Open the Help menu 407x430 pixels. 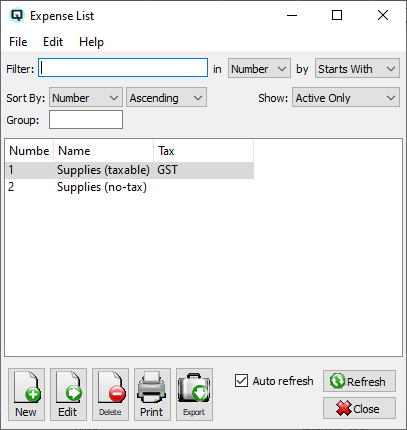pyautogui.click(x=91, y=42)
